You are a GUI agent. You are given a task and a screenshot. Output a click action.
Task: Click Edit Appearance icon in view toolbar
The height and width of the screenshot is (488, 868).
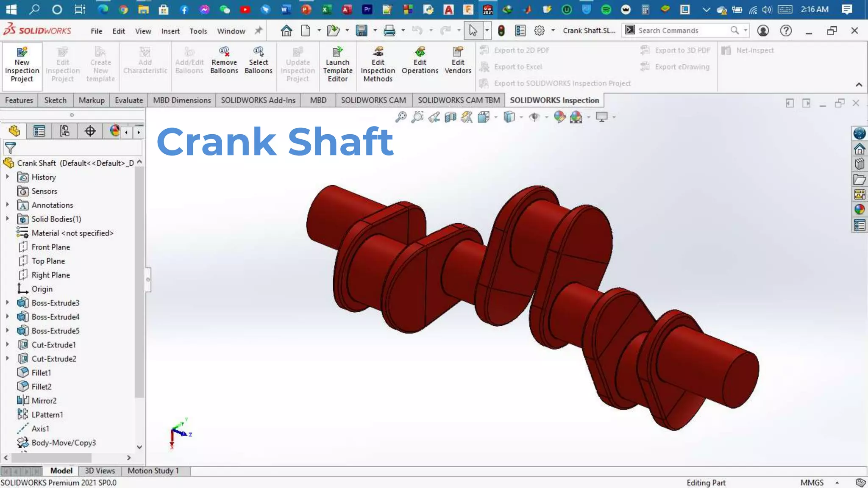pos(559,117)
